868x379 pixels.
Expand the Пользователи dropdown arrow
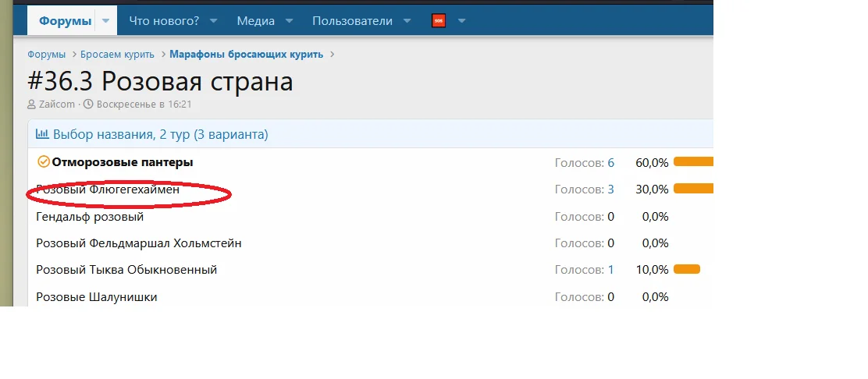pos(407,21)
